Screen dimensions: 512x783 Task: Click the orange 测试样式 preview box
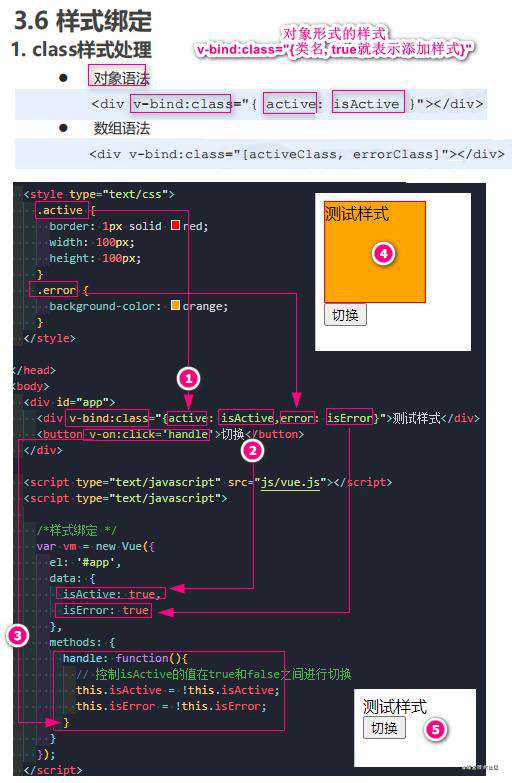click(x=375, y=252)
